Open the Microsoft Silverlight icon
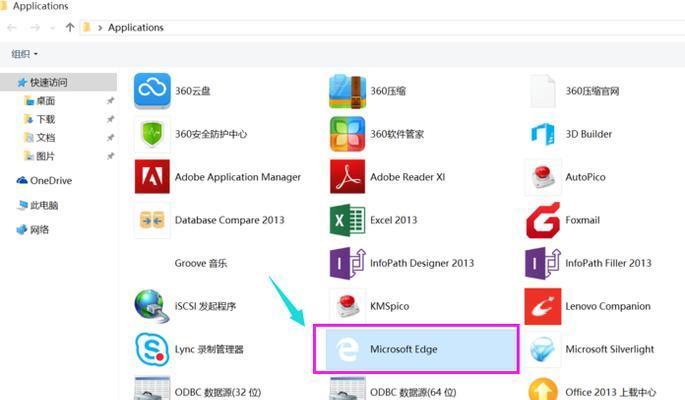This screenshot has height=400, width=685. click(x=543, y=349)
